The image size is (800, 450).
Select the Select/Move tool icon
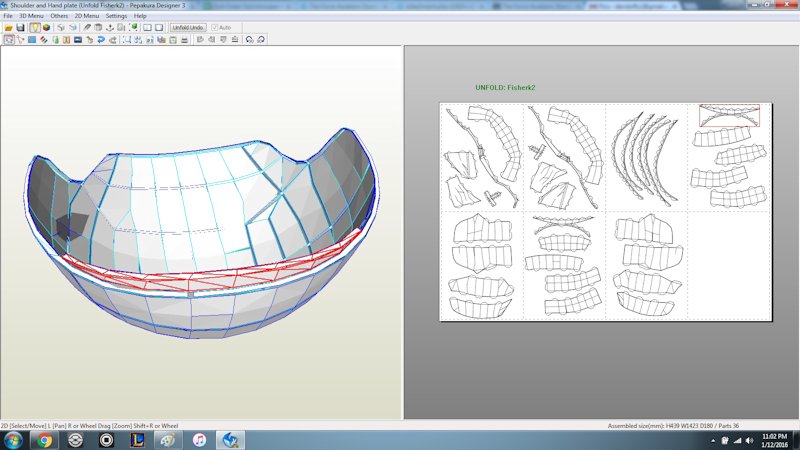click(x=9, y=40)
